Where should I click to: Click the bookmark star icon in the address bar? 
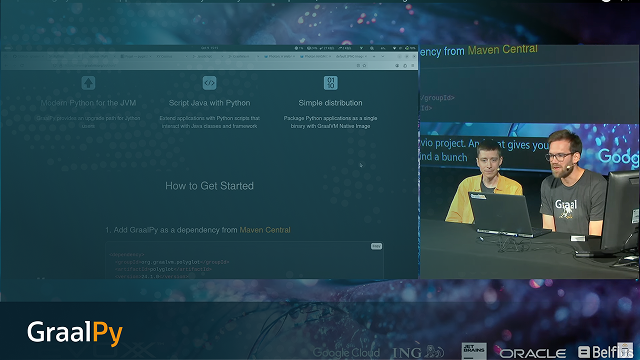tap(364, 65)
